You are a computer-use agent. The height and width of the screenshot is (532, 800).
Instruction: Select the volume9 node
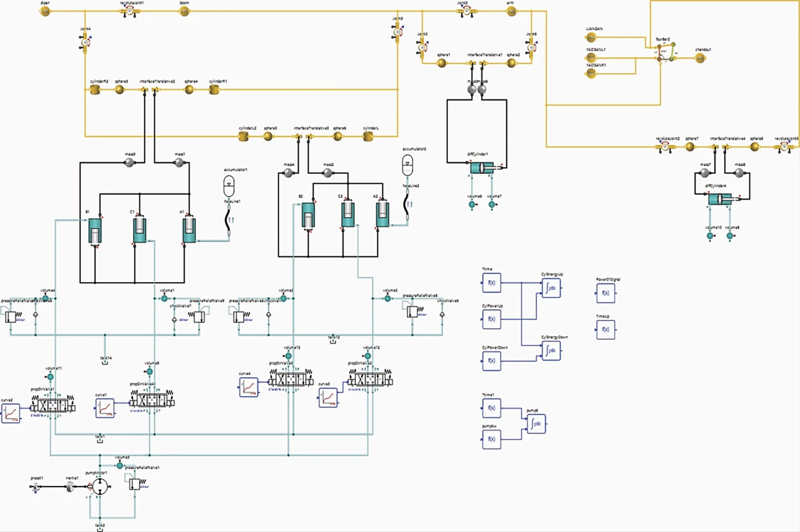[149, 372]
